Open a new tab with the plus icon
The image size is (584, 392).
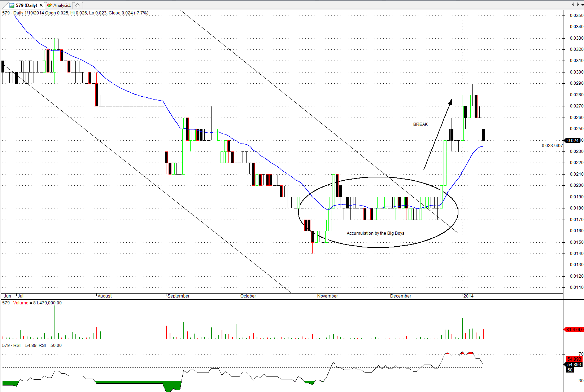[77, 5]
